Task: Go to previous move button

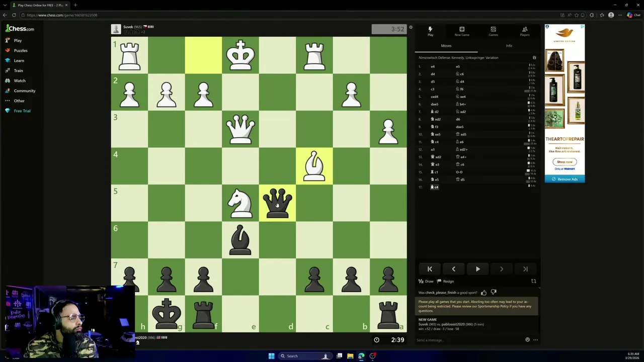Action: (453, 269)
